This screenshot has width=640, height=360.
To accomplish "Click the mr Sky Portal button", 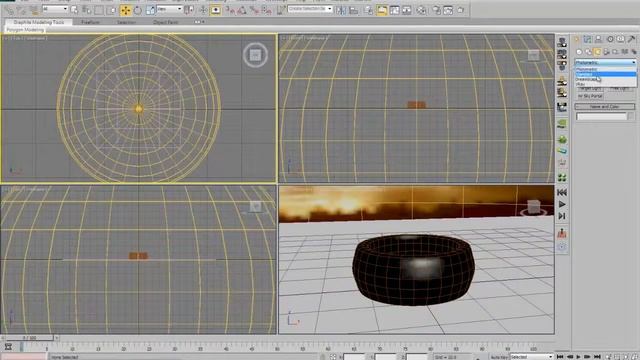I will tap(590, 96).
